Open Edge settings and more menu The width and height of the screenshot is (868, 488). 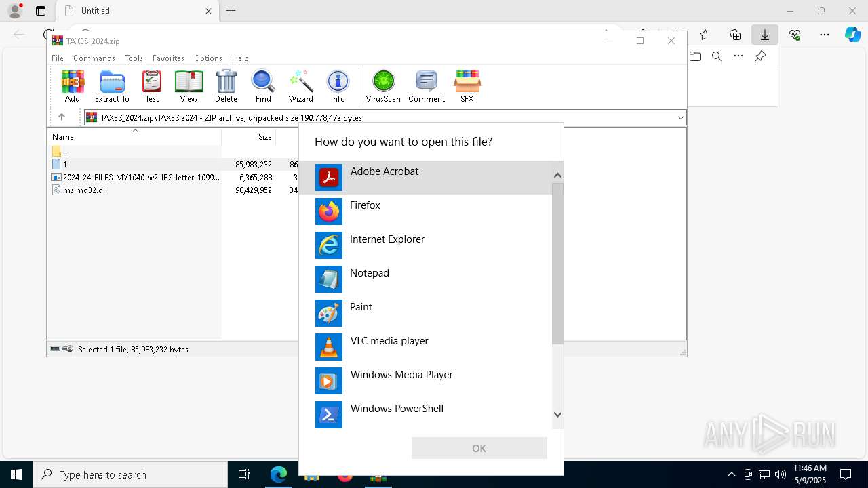(825, 35)
